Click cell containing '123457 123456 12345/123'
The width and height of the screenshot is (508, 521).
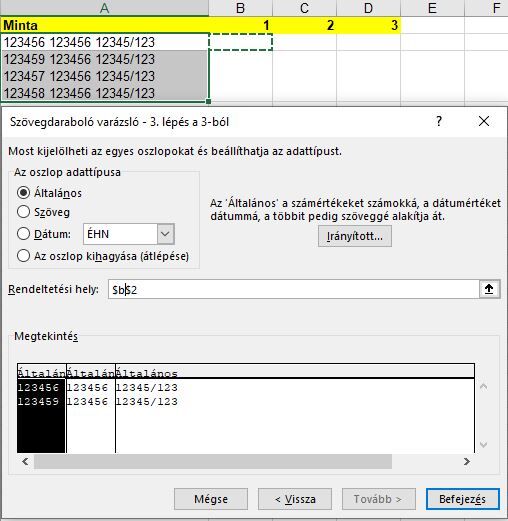tap(104, 76)
